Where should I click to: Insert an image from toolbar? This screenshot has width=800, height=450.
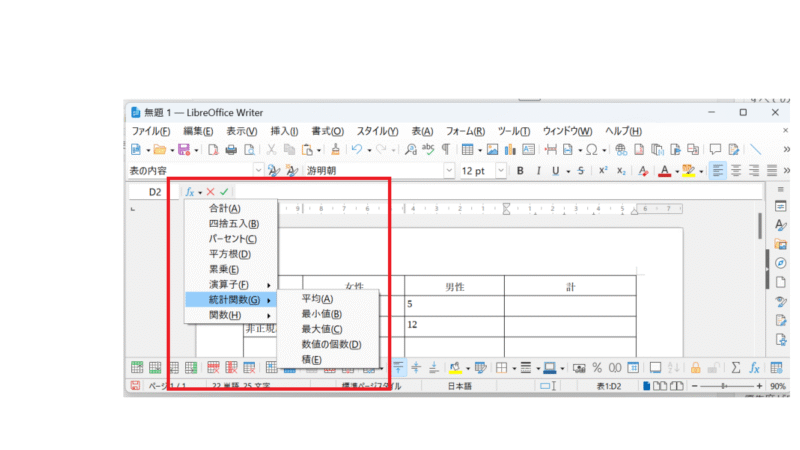[492, 149]
